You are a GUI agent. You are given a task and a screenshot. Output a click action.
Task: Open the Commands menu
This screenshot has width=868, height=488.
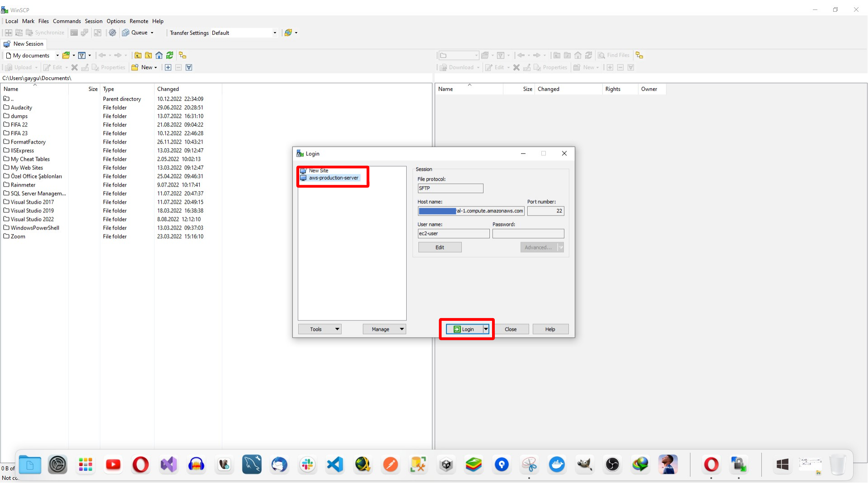pos(66,21)
